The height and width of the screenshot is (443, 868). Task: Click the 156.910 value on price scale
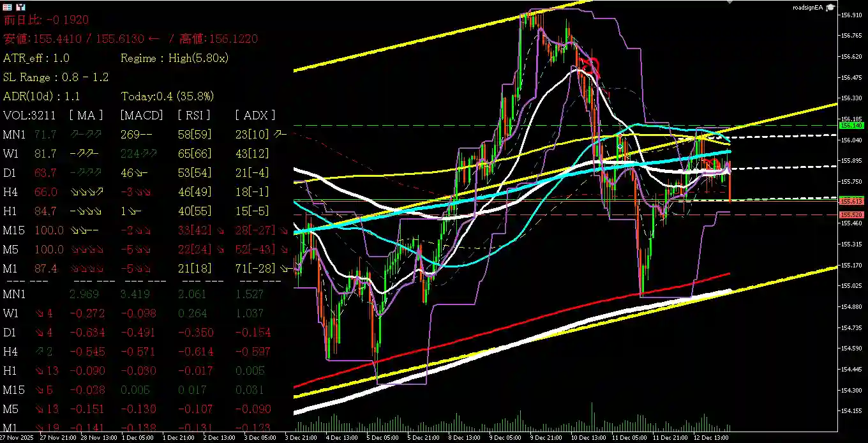[x=851, y=14]
